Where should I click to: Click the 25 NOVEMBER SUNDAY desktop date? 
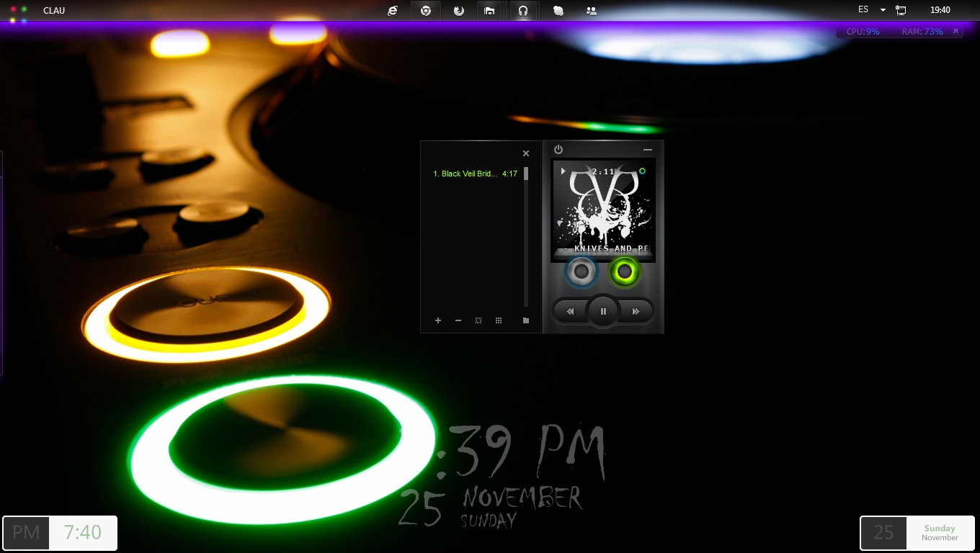click(x=490, y=507)
